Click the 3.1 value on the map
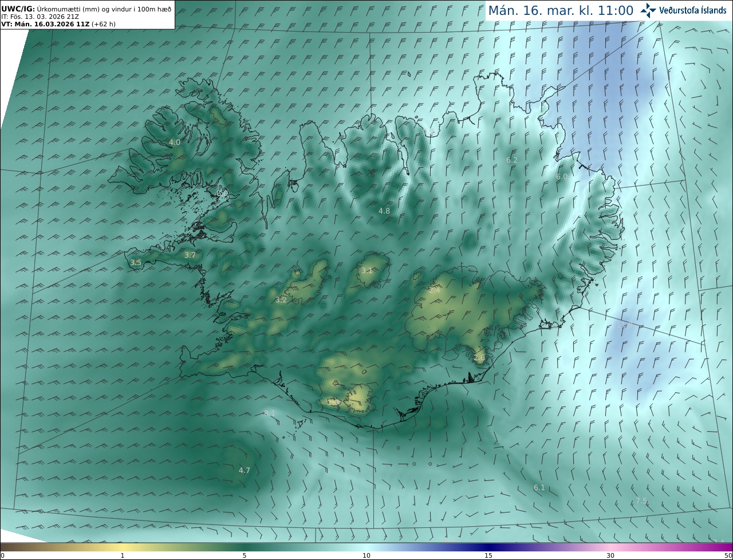 click(x=367, y=270)
